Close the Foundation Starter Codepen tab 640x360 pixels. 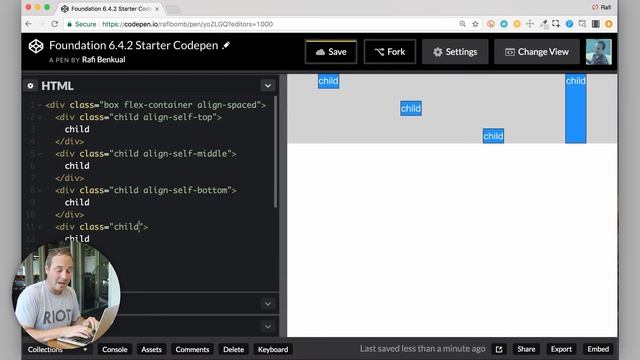coord(157,9)
